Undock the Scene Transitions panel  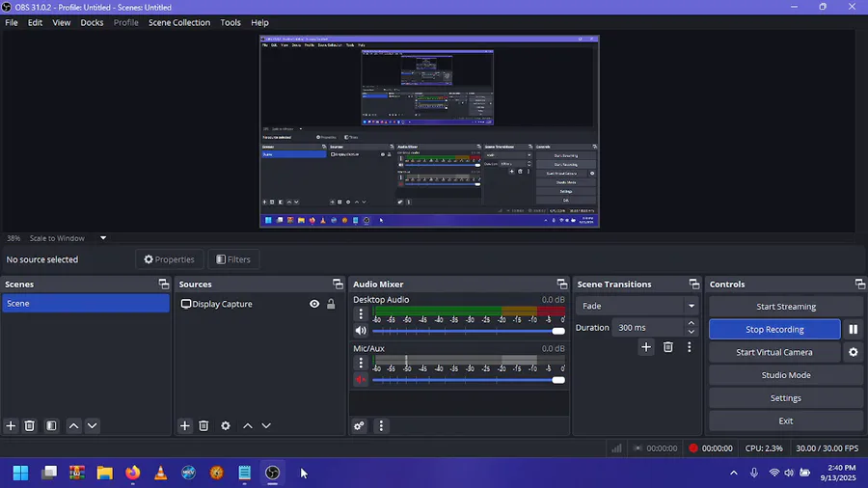point(694,284)
